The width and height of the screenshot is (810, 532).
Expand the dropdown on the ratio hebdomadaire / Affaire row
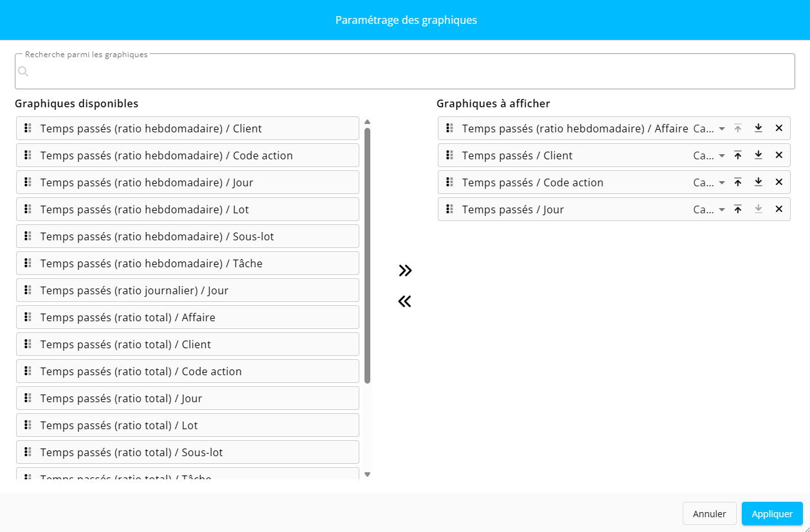710,129
